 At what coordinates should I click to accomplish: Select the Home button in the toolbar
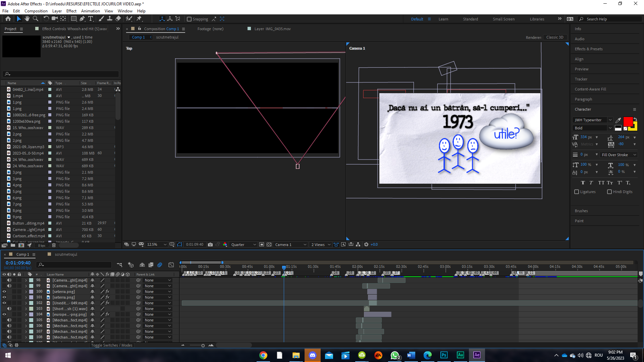[x=8, y=19]
